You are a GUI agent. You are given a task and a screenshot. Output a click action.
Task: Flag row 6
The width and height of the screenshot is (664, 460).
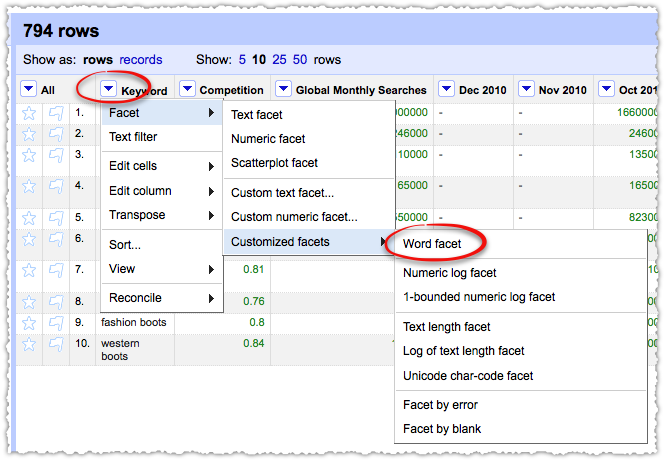(x=56, y=239)
